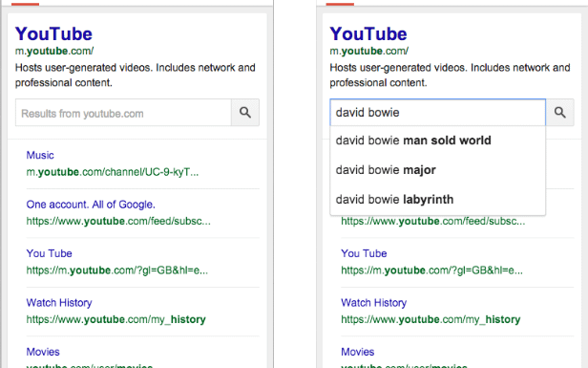Image resolution: width=588 pixels, height=368 pixels.
Task: Click into the "david bowie" search field
Action: [437, 113]
